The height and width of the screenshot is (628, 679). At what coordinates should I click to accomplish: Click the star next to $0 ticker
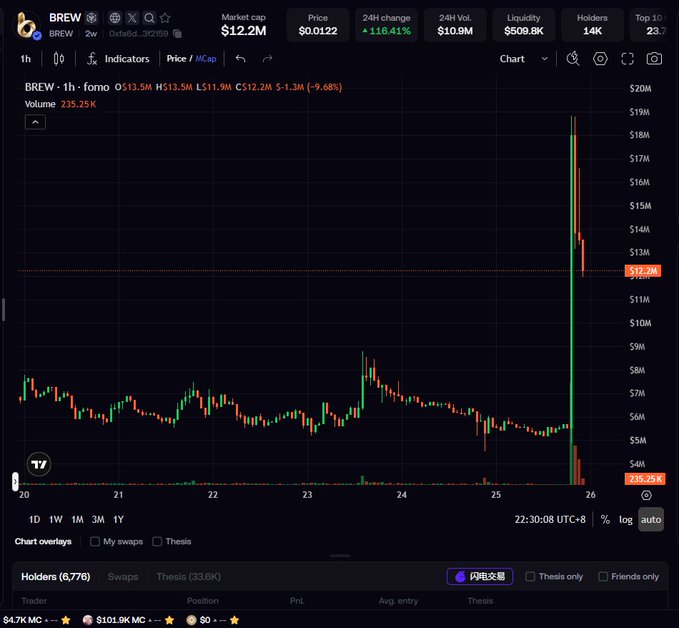pos(234,620)
